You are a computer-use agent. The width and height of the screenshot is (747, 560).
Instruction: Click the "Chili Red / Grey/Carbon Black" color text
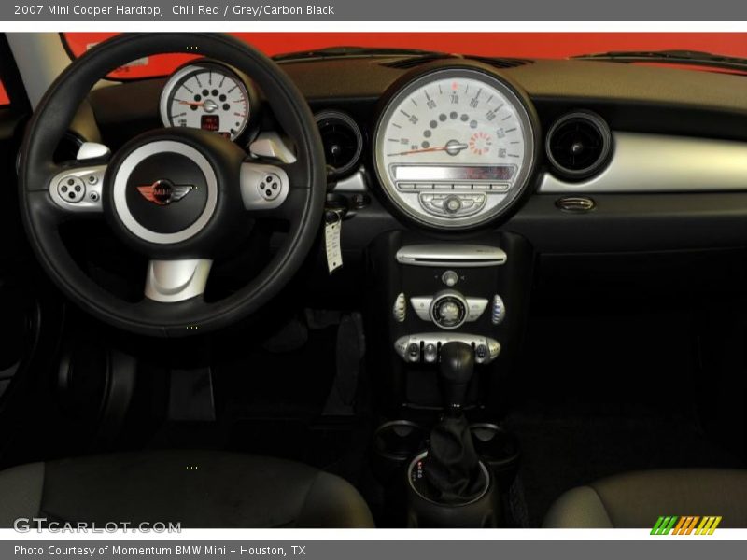(253, 10)
